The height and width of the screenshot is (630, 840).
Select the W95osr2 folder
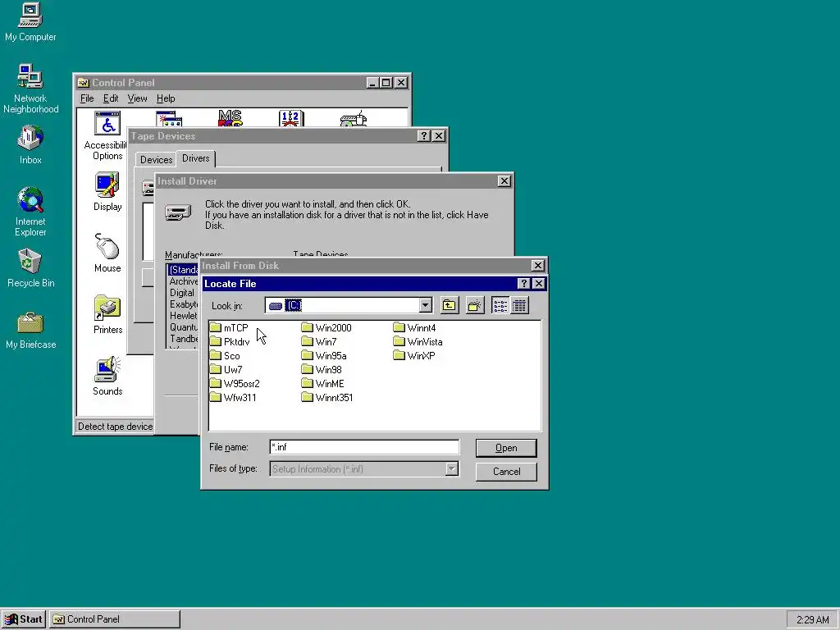click(235, 384)
